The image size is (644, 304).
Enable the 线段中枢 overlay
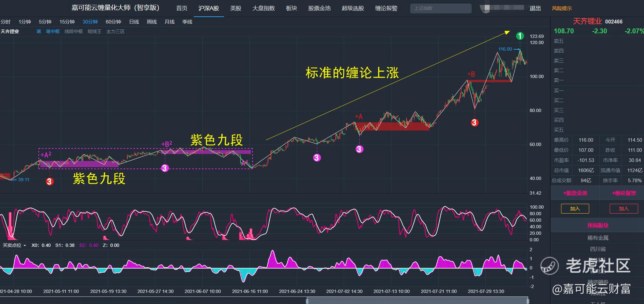74,32
